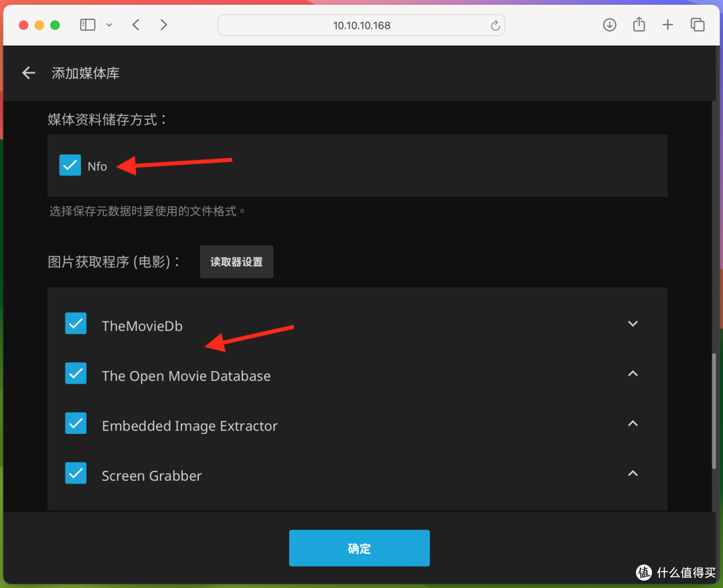723x588 pixels.
Task: Uncheck TheMovieDb image fetcher
Action: 76,323
